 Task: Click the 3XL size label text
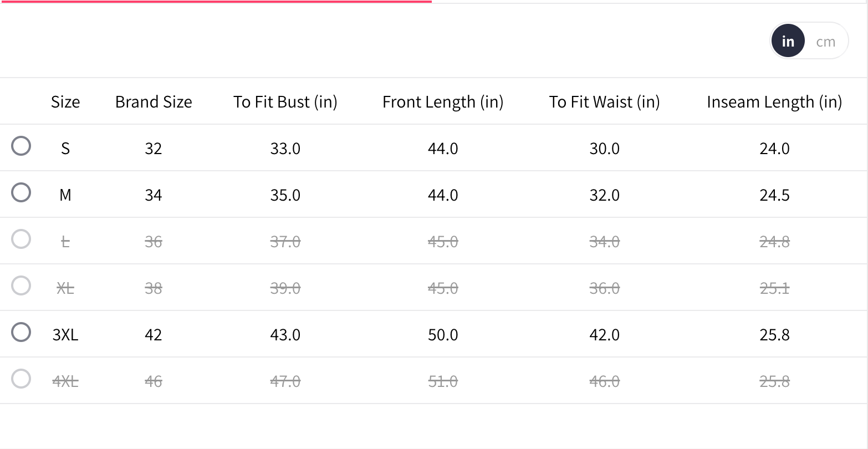tap(65, 335)
